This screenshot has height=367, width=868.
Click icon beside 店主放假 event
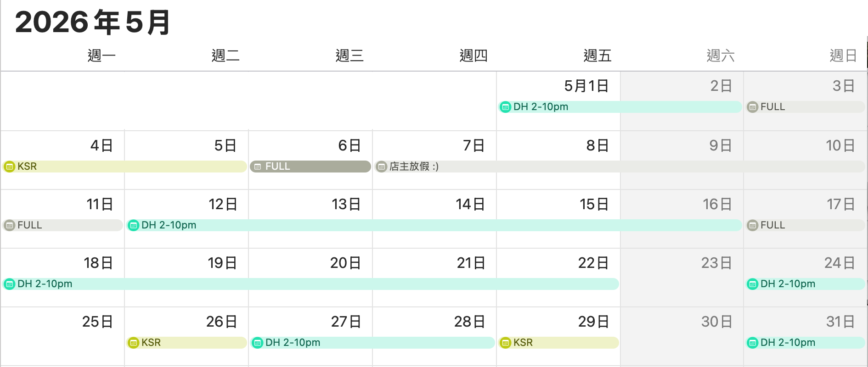(x=381, y=167)
